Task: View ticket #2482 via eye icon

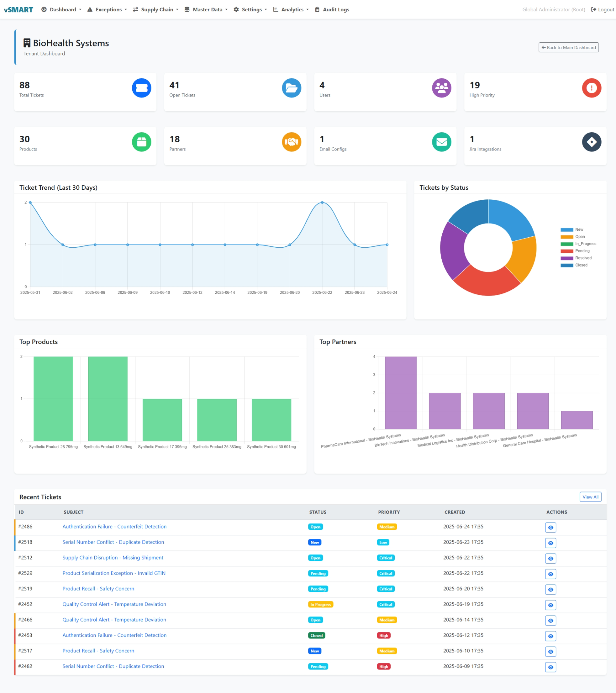Action: [x=550, y=667]
